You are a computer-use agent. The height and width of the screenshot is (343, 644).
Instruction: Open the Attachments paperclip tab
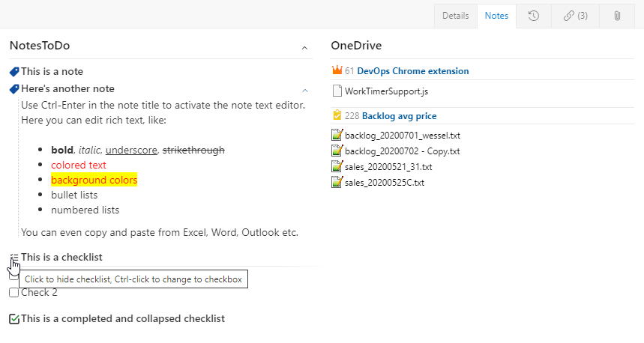617,16
